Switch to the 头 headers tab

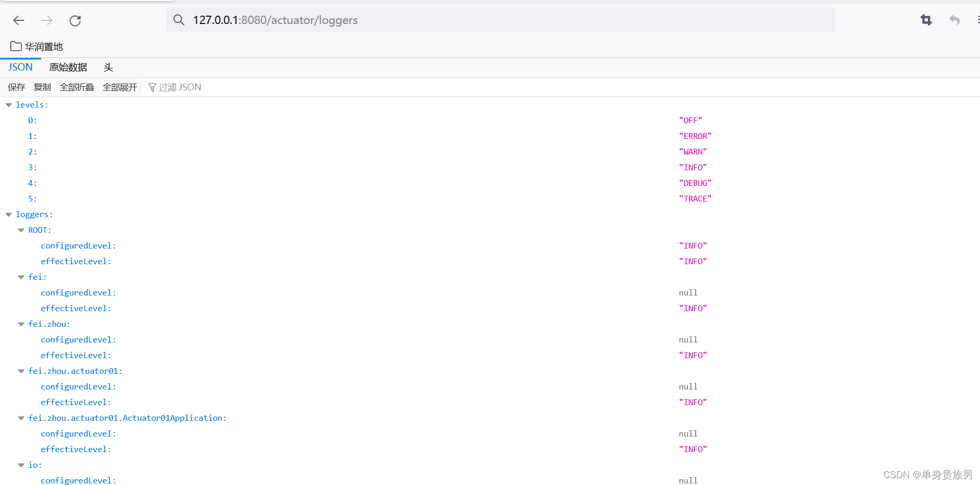click(108, 67)
